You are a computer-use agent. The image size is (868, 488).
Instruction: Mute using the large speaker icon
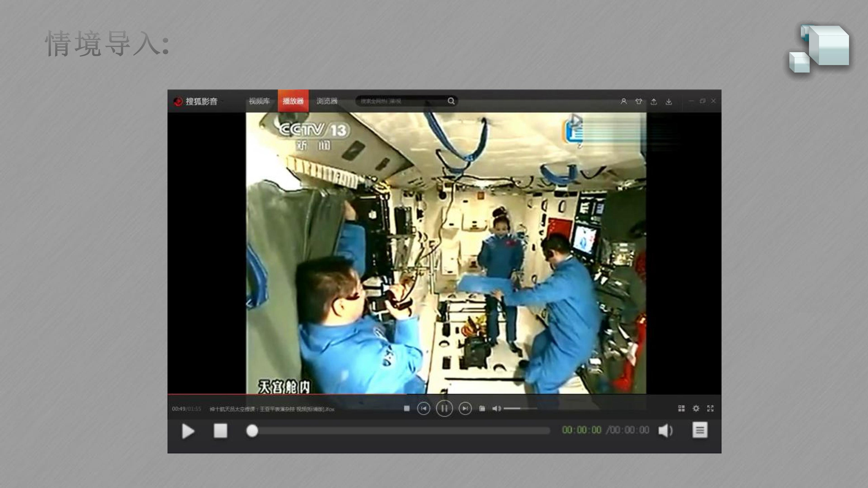point(665,430)
